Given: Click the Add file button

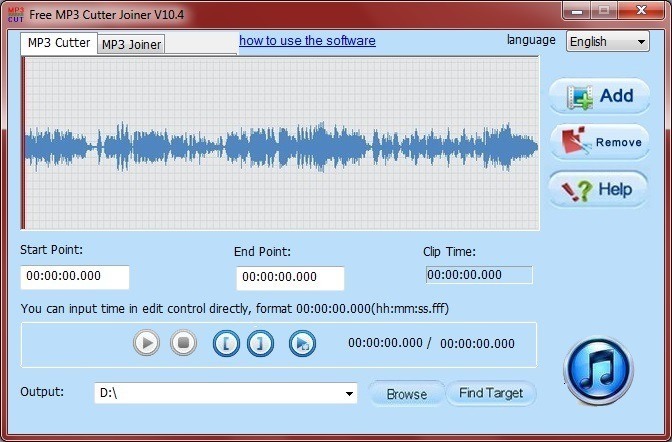Looking at the screenshot, I should click(x=600, y=96).
